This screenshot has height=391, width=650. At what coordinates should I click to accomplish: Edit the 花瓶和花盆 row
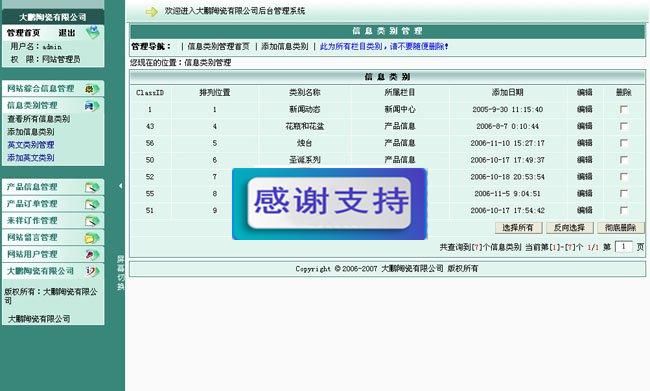tap(585, 126)
